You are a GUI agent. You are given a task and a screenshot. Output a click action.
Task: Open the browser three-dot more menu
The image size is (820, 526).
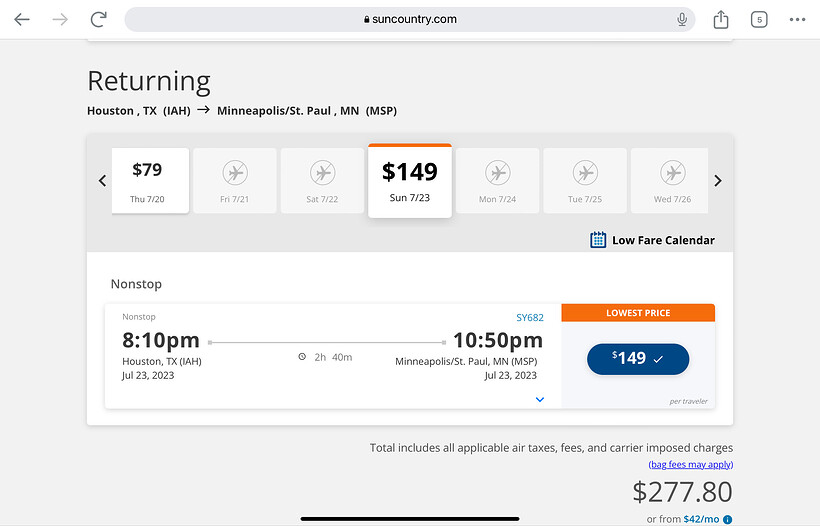pyautogui.click(x=797, y=19)
